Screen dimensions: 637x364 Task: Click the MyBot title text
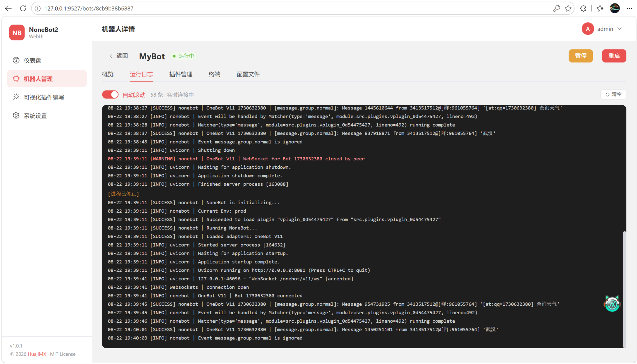click(152, 56)
